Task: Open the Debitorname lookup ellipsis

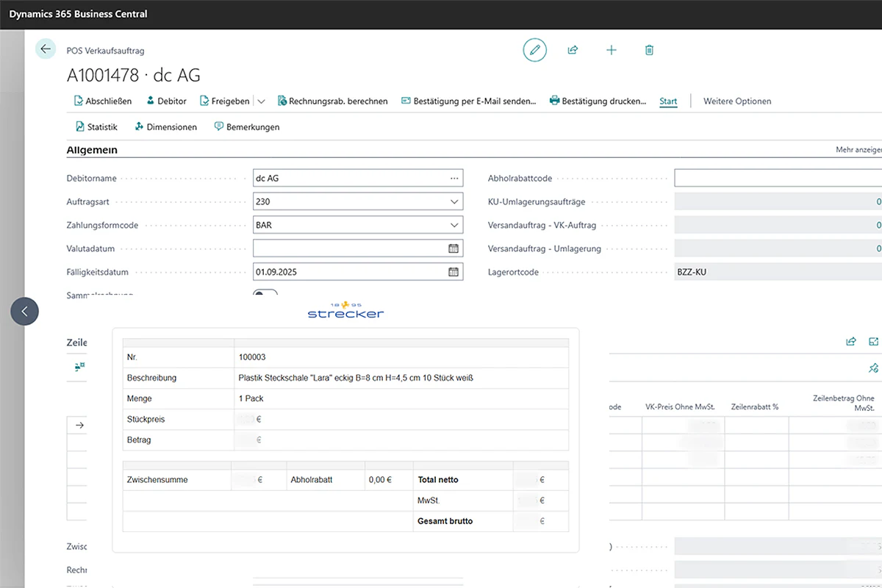Action: pos(454,178)
